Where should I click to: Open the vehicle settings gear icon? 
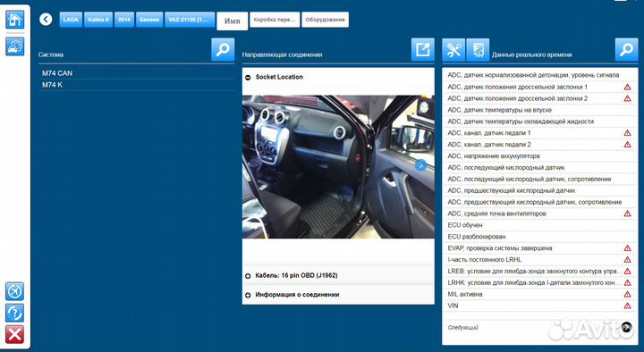[x=15, y=46]
